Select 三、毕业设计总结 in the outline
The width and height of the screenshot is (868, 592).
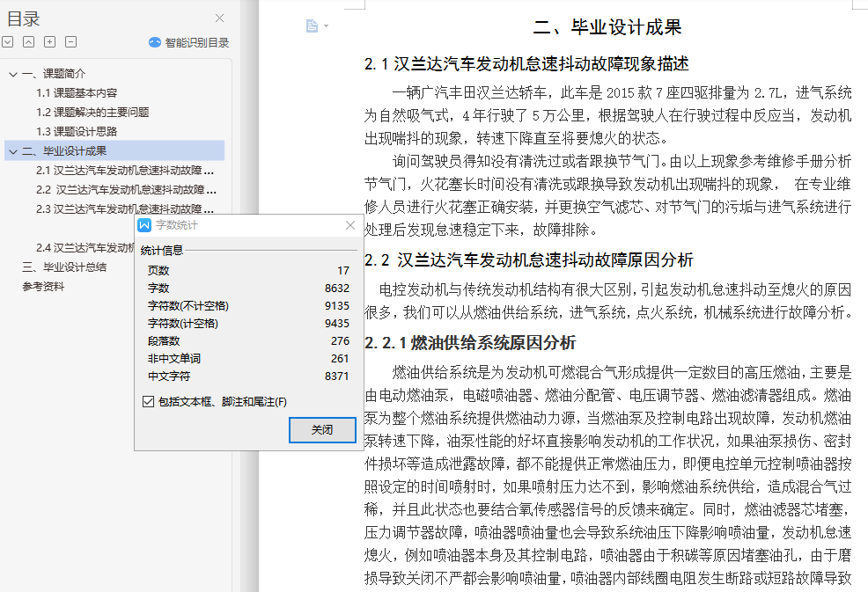pyautogui.click(x=64, y=267)
